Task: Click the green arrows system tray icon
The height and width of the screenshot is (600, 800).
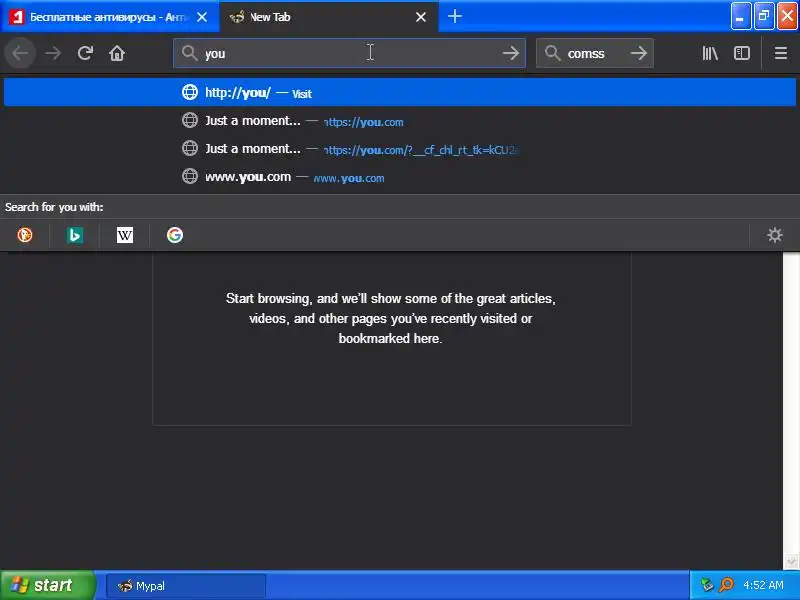Action: tap(706, 585)
